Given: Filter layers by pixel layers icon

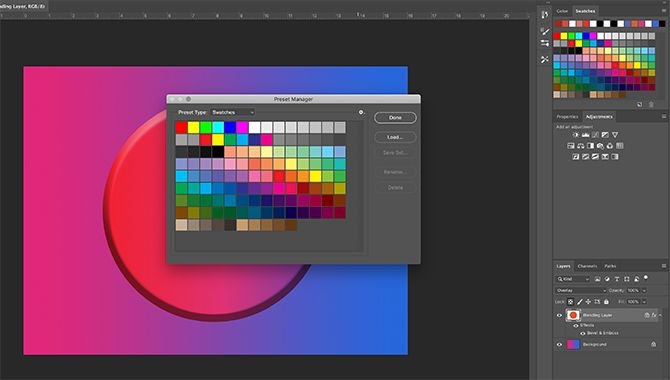Looking at the screenshot, I should [x=597, y=279].
